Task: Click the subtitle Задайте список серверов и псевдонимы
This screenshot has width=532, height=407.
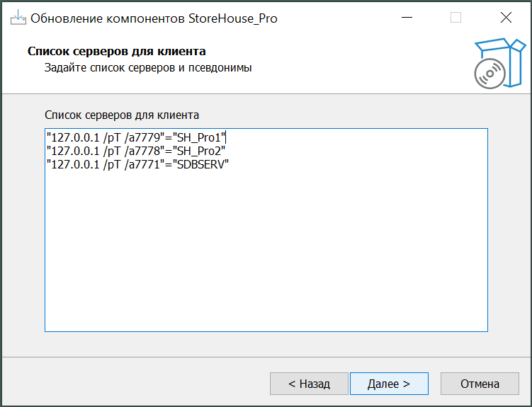Action: coord(148,69)
